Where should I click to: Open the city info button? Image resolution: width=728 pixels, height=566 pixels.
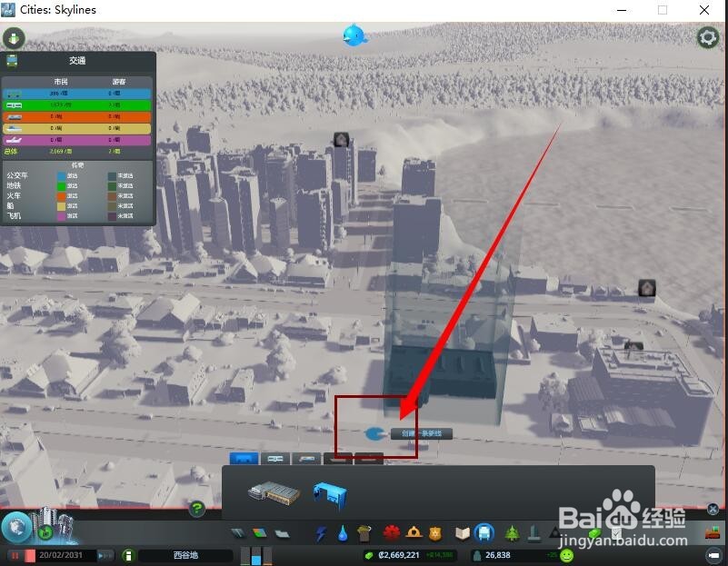(129, 555)
